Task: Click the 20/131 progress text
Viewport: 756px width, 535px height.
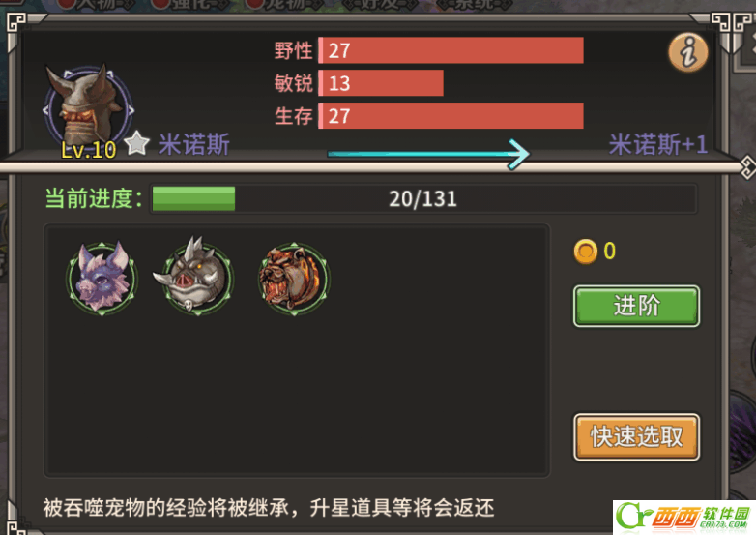Action: (x=422, y=198)
